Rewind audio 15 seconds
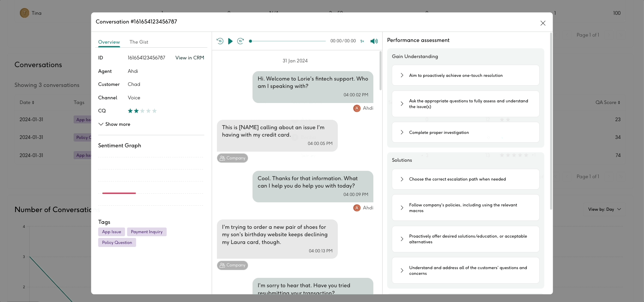 (220, 41)
